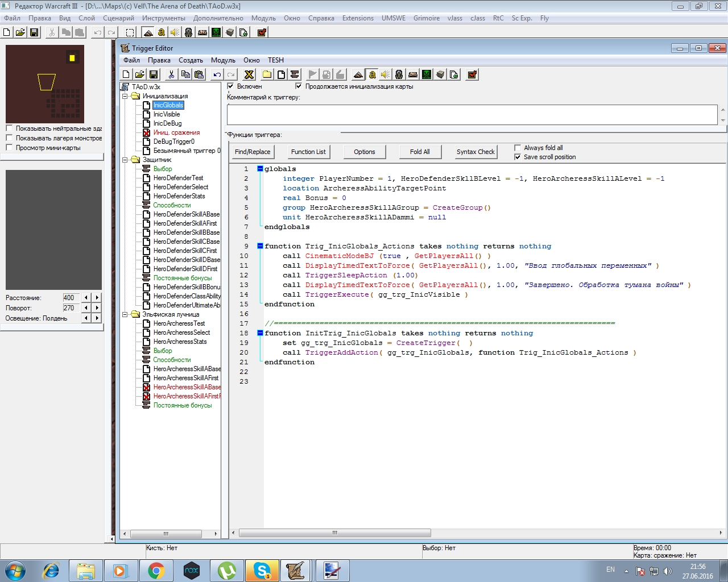
Task: Open Skype from the taskbar
Action: tap(262, 571)
